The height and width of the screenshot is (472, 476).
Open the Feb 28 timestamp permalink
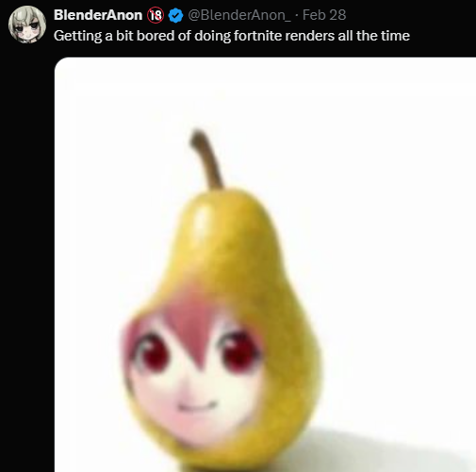[x=324, y=15]
